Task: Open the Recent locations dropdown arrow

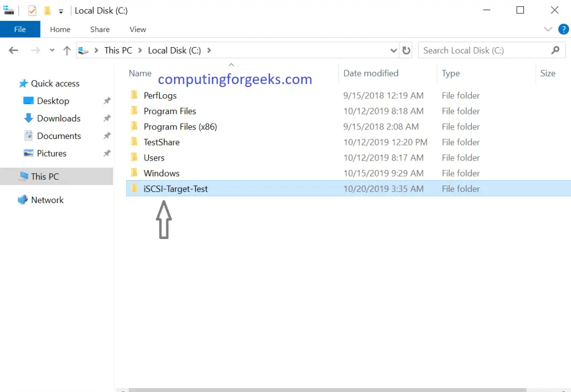Action: tap(52, 50)
